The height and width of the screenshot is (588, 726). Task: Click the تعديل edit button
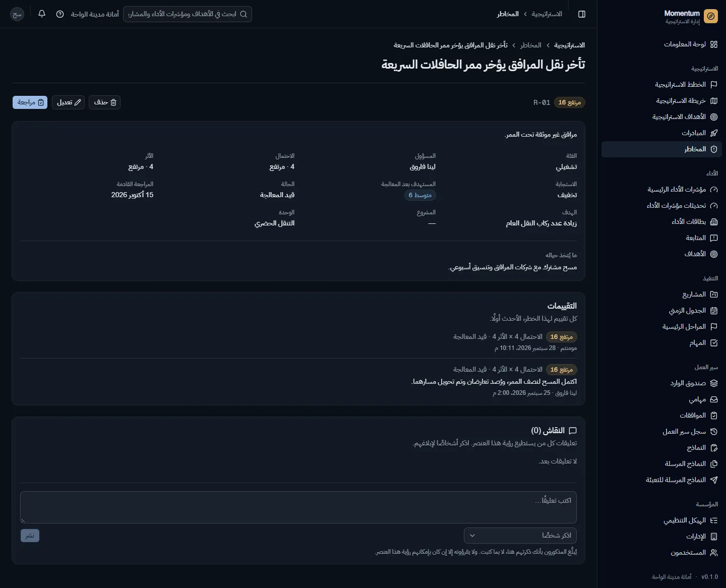coord(68,102)
